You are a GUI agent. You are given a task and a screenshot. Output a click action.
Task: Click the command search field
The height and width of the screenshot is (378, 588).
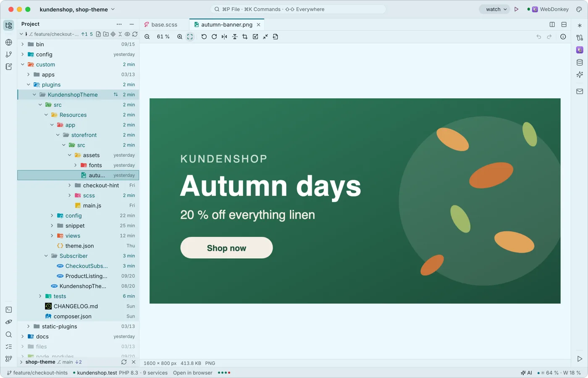[298, 9]
